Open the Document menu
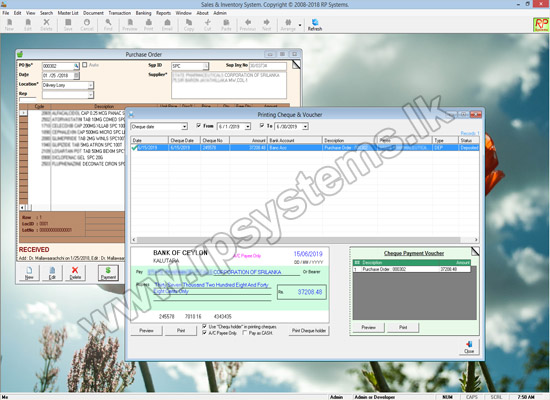The width and height of the screenshot is (550, 400). pos(93,13)
